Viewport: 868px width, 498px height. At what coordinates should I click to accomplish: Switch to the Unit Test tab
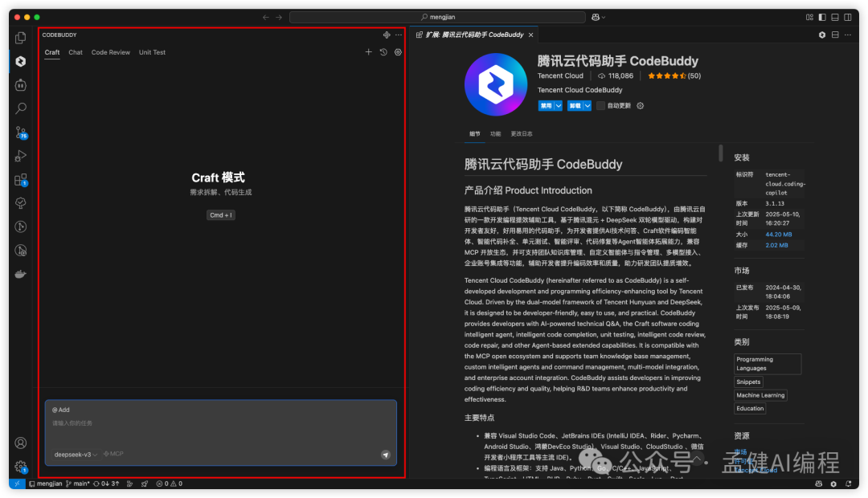[x=152, y=52]
